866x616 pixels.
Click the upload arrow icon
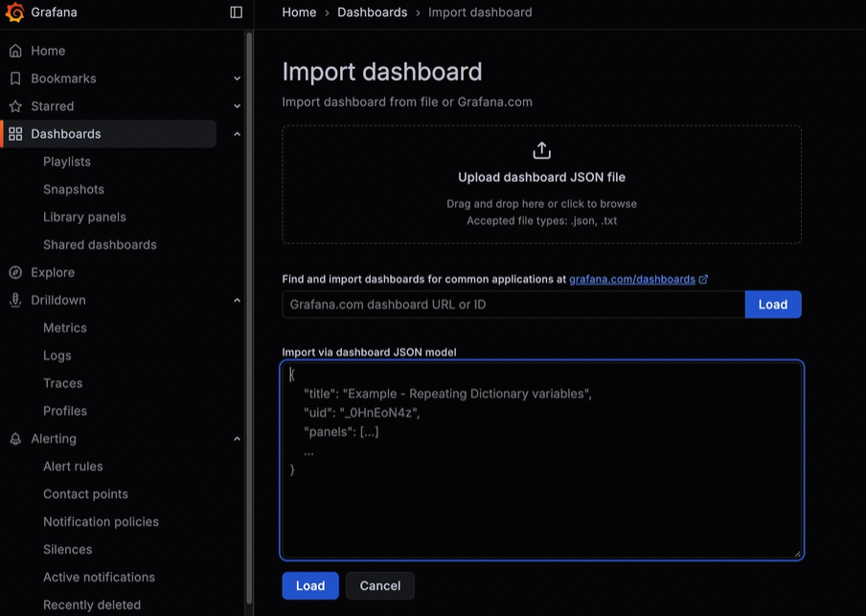tap(542, 150)
